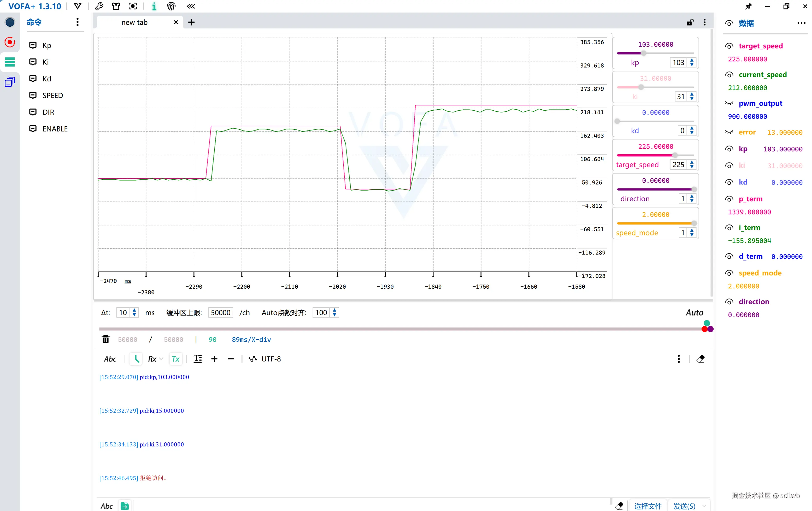Click the 发送(S) send button
The image size is (812, 511).
point(684,506)
